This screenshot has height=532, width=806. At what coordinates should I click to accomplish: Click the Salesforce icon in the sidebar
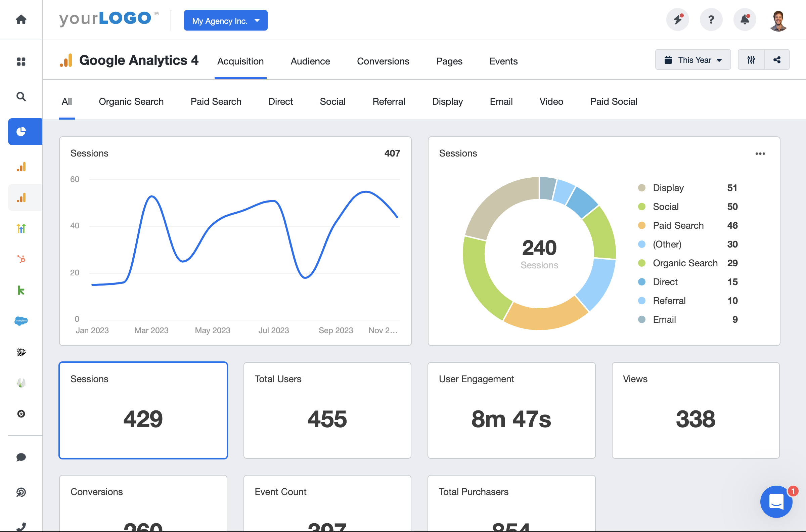click(x=21, y=321)
